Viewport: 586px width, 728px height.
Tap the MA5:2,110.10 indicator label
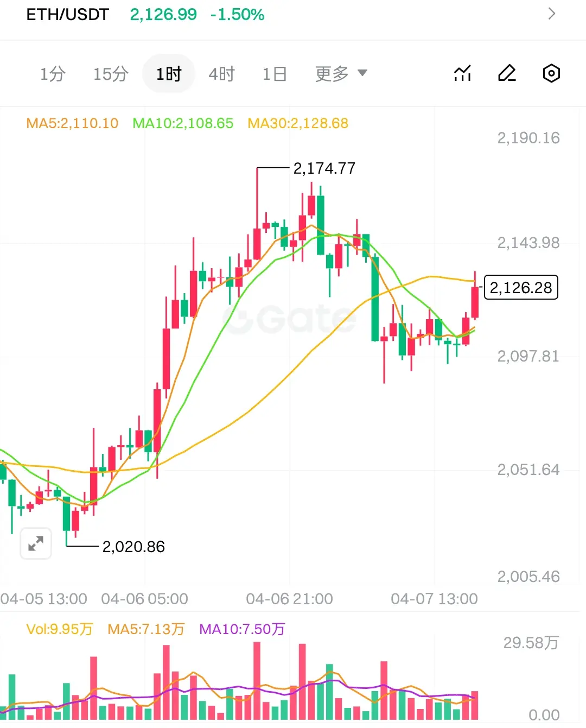pos(72,123)
